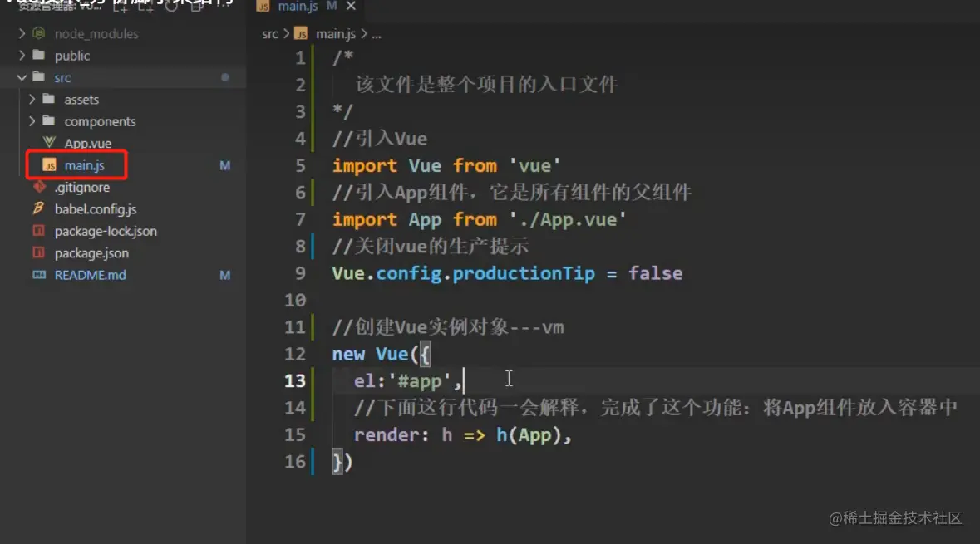The width and height of the screenshot is (980, 544).
Task: Click the "该文件是整个项目的入口文件" comment
Action: tap(486, 85)
